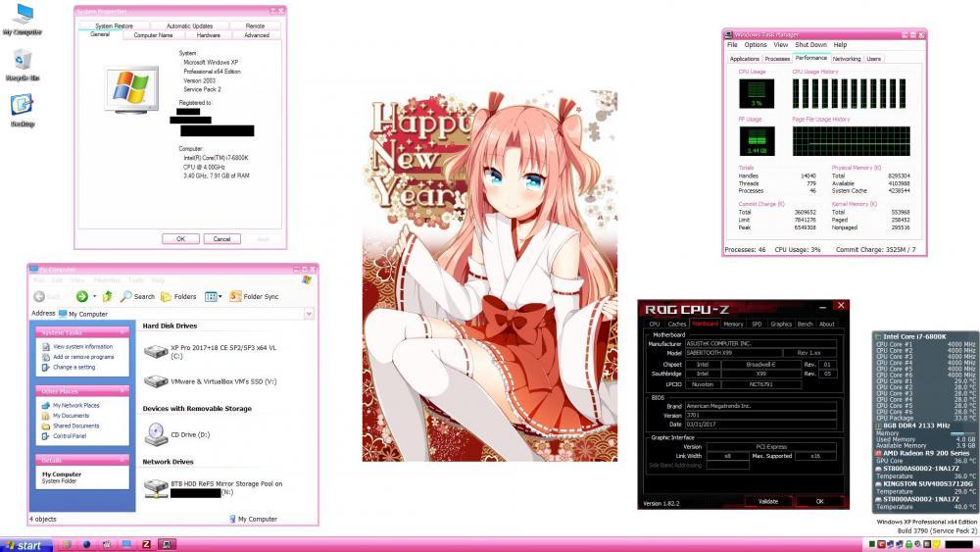980x552 pixels.
Task: Open Task Manager Options menu
Action: 756,45
